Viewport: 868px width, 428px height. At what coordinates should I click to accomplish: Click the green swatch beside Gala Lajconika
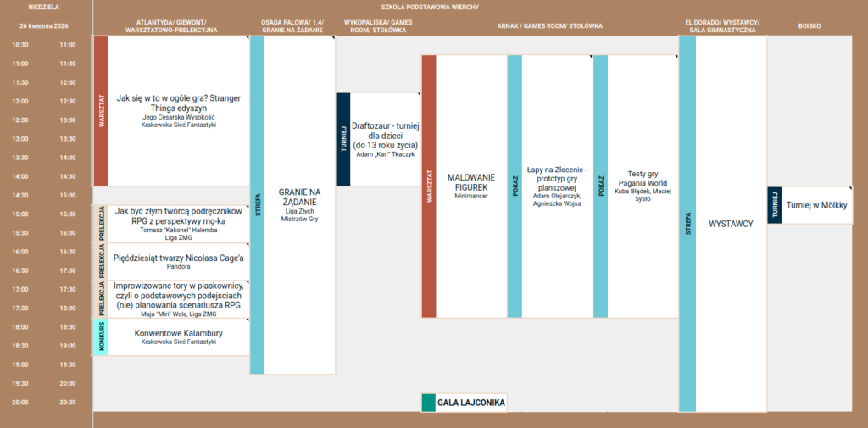[x=428, y=403]
